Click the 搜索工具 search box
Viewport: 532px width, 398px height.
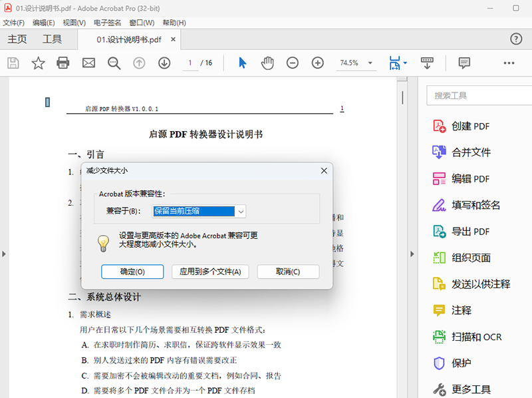(x=479, y=95)
